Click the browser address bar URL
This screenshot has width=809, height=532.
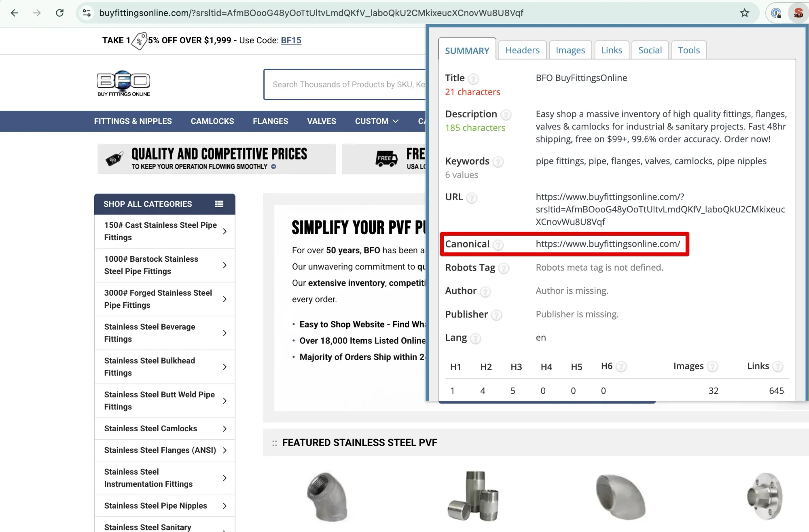pos(311,13)
